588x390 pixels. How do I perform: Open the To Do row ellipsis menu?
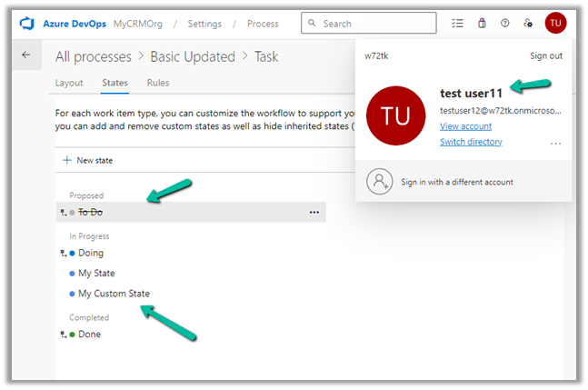pyautogui.click(x=314, y=212)
